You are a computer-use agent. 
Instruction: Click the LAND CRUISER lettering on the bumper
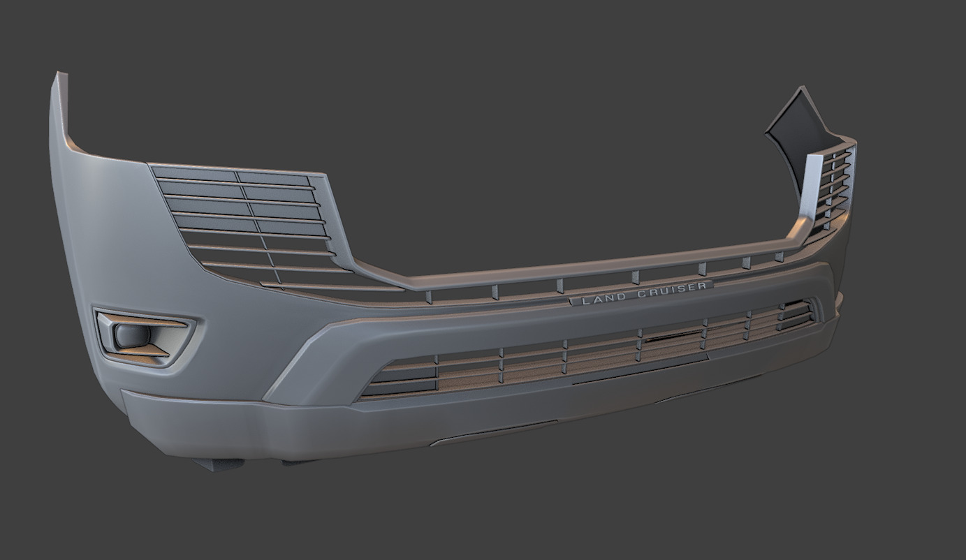point(643,293)
